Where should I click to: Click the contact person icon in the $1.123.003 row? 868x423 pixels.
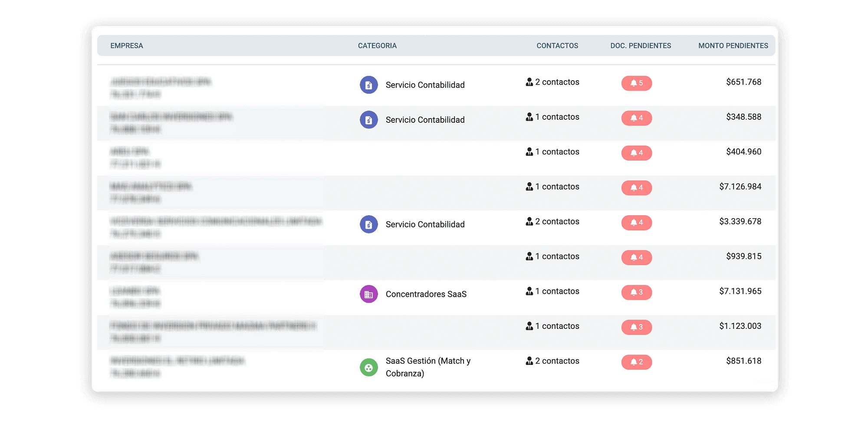(529, 326)
